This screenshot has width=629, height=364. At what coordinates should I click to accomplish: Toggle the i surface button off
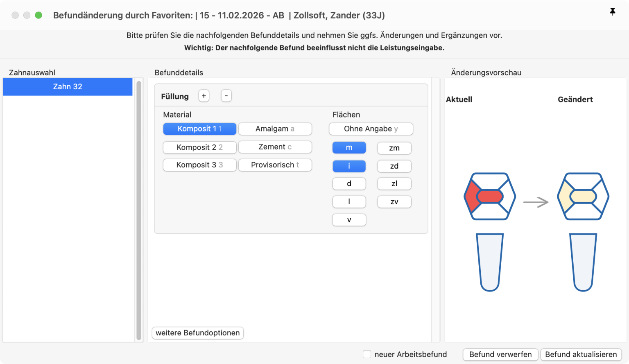(x=349, y=166)
